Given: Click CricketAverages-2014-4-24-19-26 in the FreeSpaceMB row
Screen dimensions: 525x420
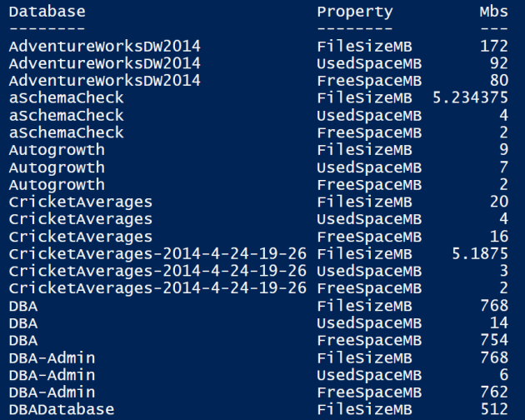Looking at the screenshot, I should coord(157,288).
